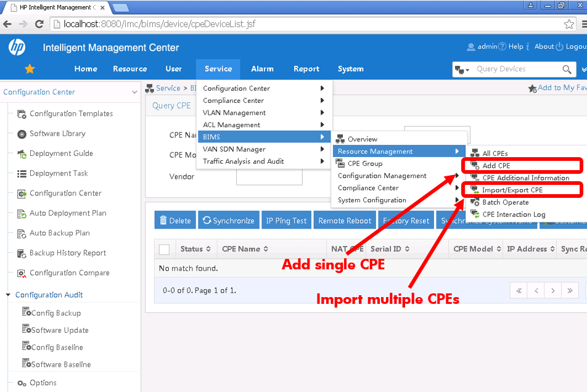Go to the last page of results
This screenshot has height=392, width=587.
[x=570, y=291]
